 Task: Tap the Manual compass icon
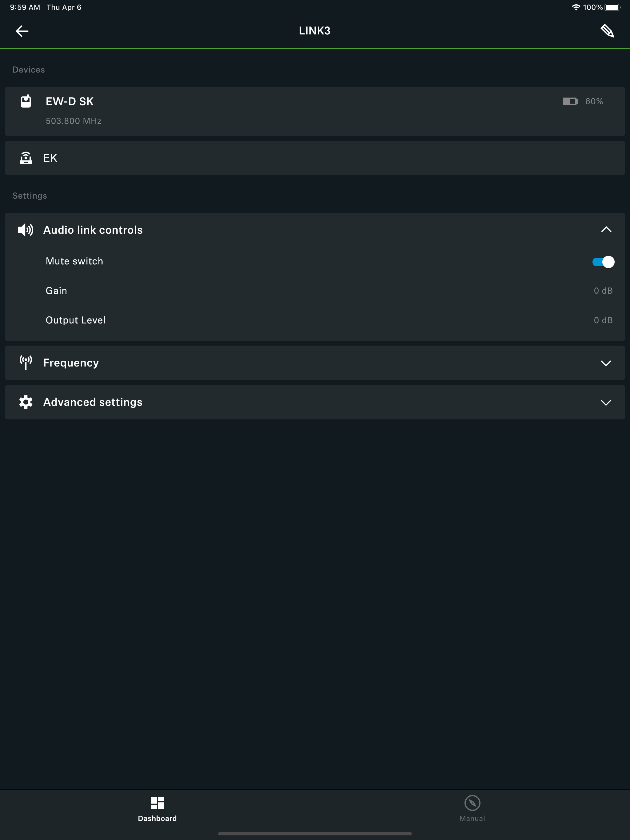click(x=472, y=803)
